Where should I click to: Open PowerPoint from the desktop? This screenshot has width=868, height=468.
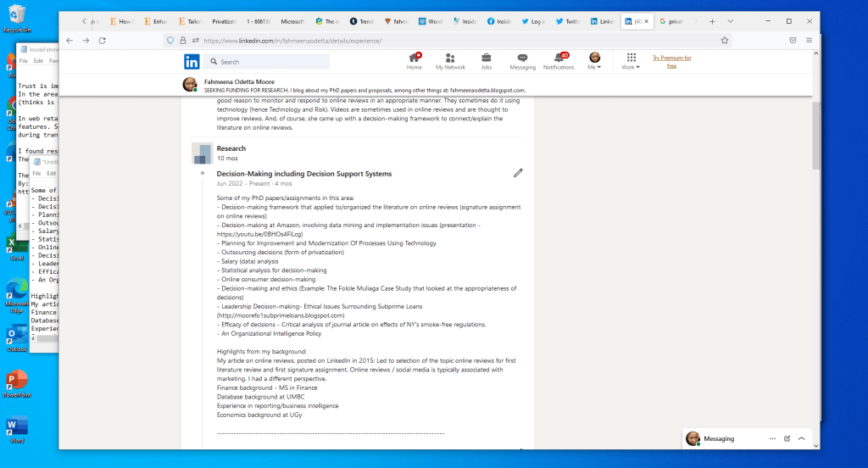coord(16,382)
